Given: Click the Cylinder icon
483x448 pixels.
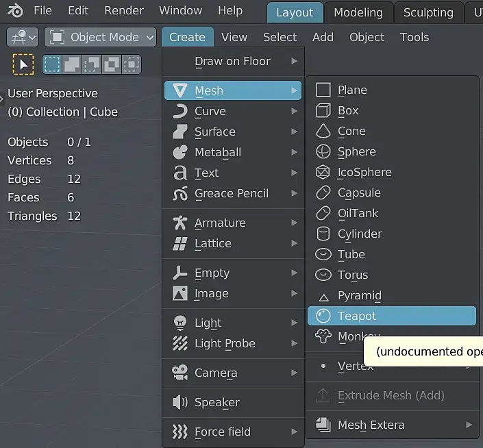Looking at the screenshot, I should click(x=323, y=234).
